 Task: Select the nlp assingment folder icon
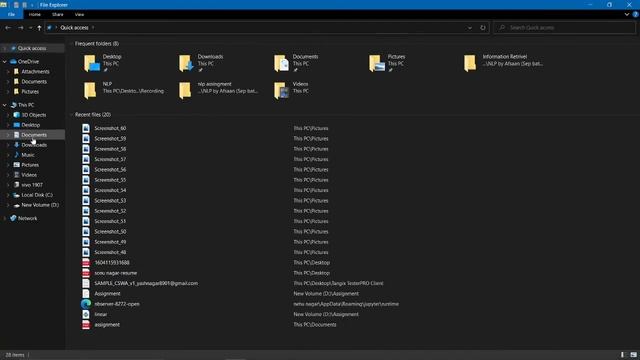pos(185,90)
